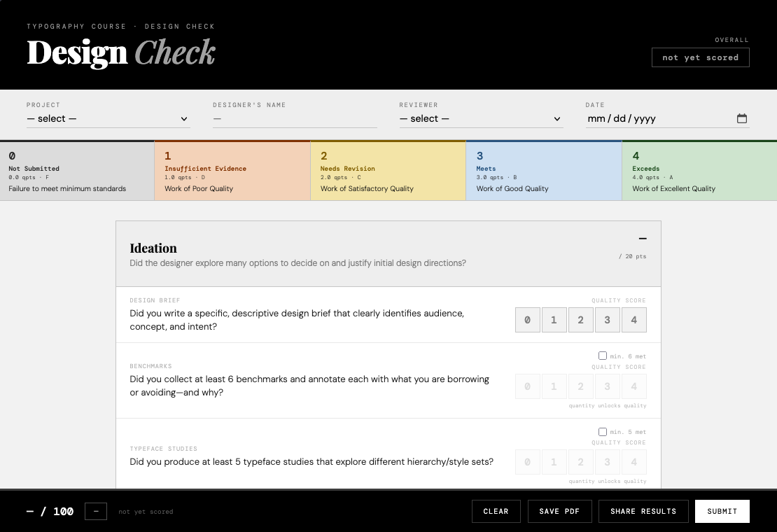The image size is (777, 532).
Task: Click the yellow '2 Needs Revision' legend card
Action: [x=388, y=171]
